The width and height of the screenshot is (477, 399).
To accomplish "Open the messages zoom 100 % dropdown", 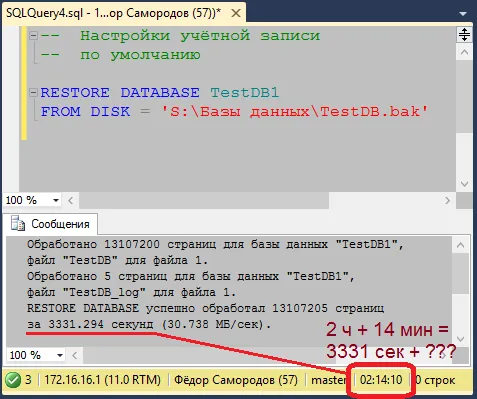I will point(60,355).
